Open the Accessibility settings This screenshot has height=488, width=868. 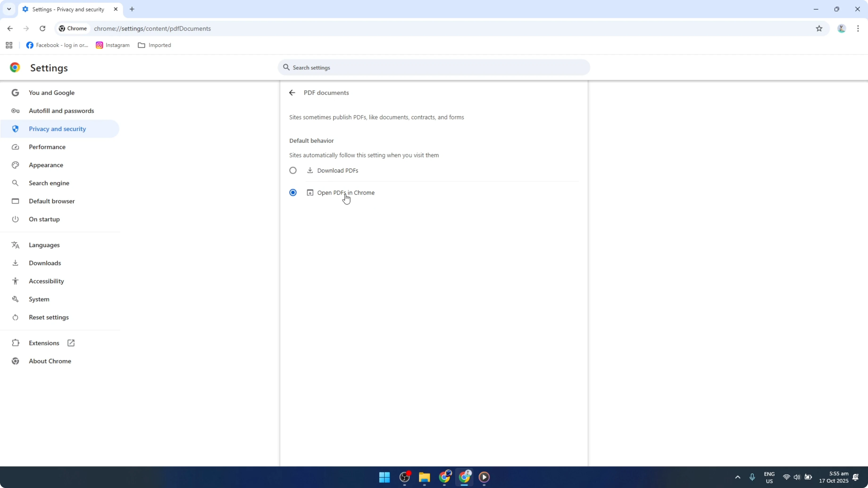tap(46, 281)
